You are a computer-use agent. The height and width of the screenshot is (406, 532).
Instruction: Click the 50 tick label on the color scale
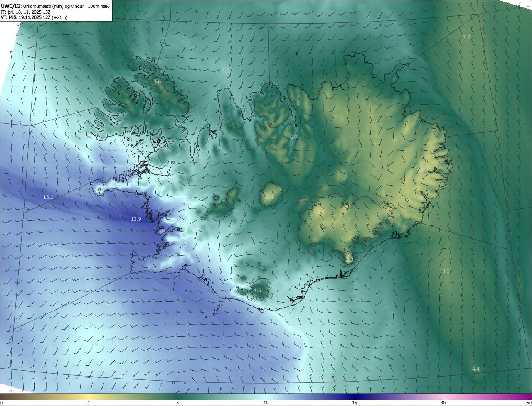point(529,403)
